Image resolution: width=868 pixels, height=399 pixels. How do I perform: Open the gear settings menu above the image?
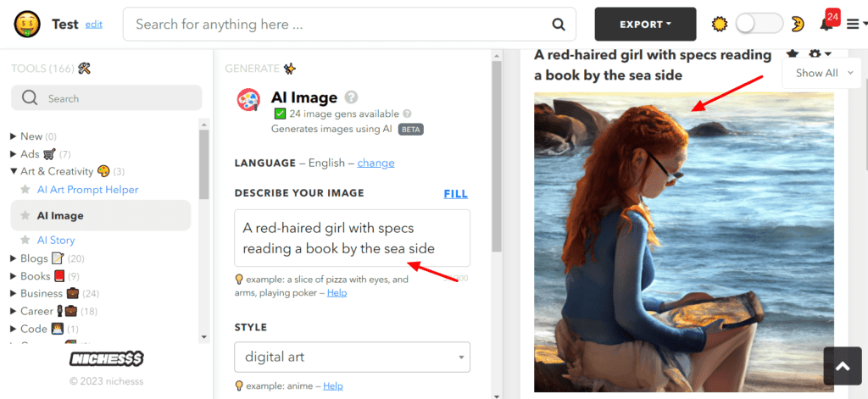(x=820, y=54)
